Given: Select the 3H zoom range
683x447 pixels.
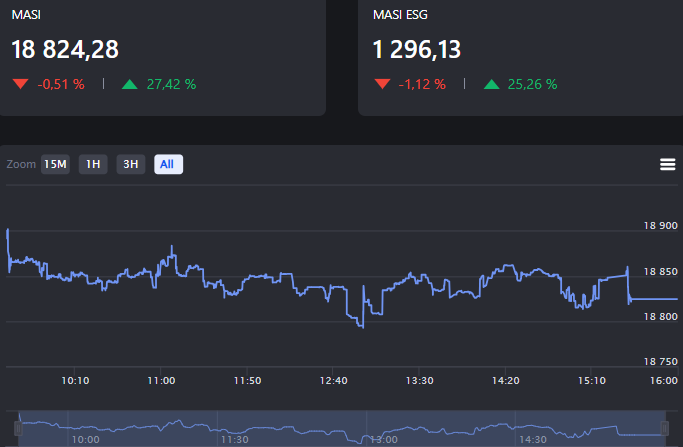Looking at the screenshot, I should pos(131,164).
